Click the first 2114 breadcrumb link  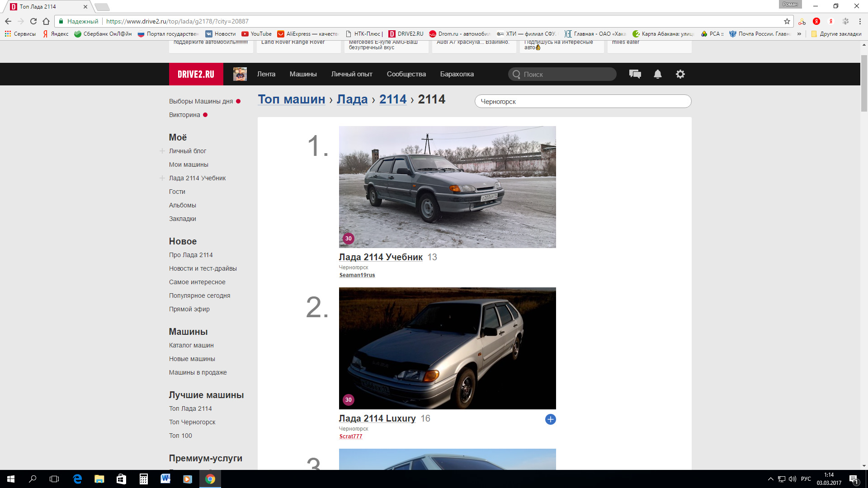(393, 99)
